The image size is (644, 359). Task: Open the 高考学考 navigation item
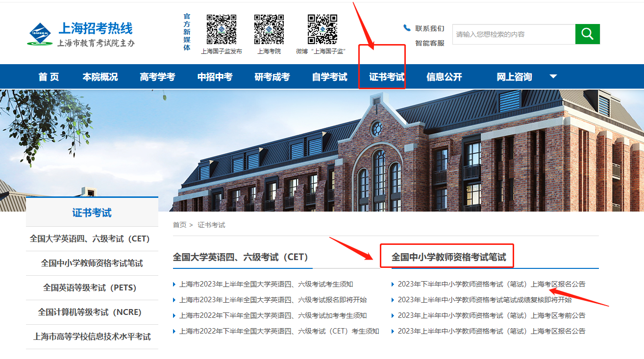coord(157,77)
